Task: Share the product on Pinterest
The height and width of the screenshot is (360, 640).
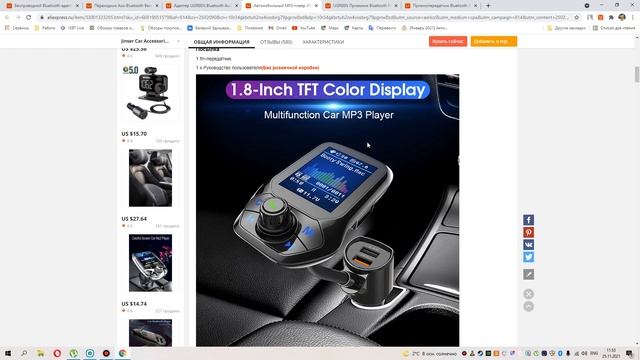Action: pyautogui.click(x=528, y=232)
